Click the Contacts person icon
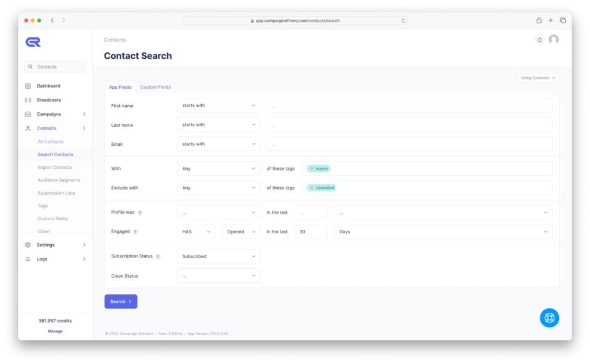Image resolution: width=590 pixels, height=364 pixels. coord(28,128)
